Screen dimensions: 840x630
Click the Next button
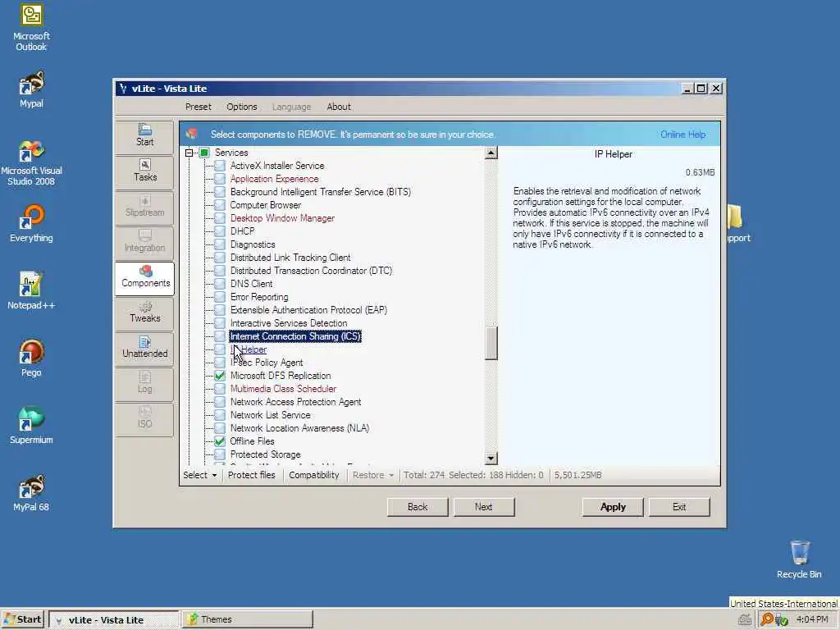483,507
